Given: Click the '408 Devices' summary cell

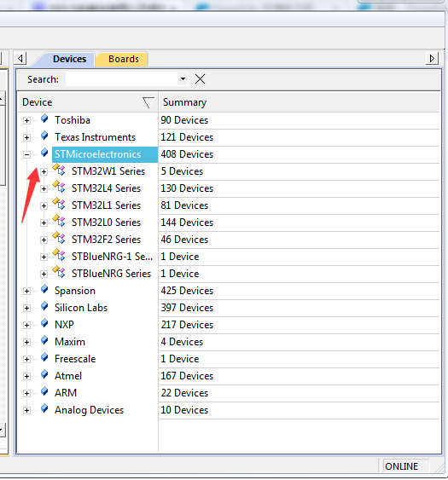Looking at the screenshot, I should (x=187, y=154).
